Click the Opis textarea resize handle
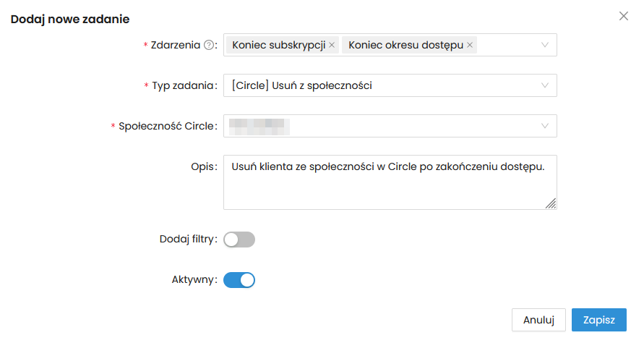This screenshot has height=343, width=644. click(x=551, y=204)
